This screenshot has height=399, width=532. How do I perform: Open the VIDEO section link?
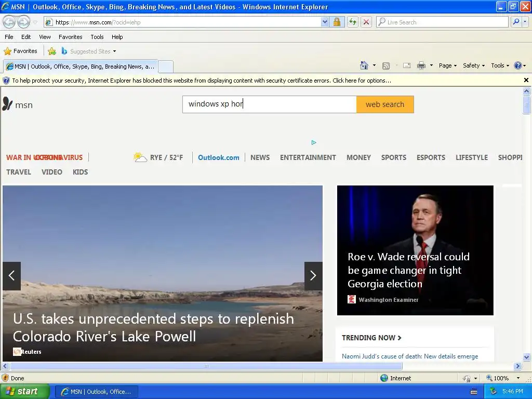(52, 172)
